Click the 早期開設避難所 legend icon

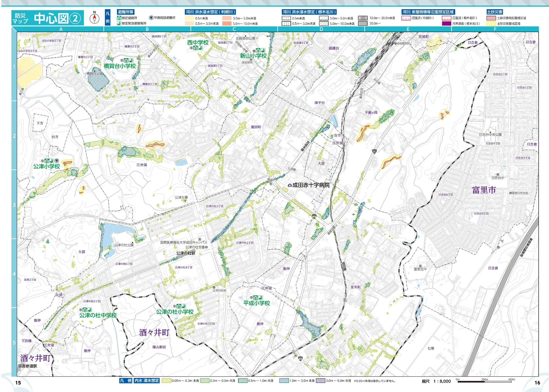(151, 18)
